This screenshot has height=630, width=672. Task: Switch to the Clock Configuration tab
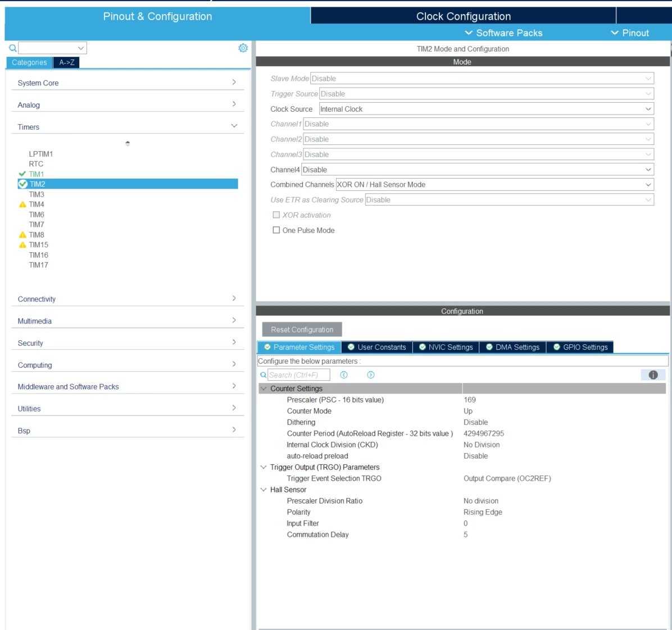[x=464, y=16]
